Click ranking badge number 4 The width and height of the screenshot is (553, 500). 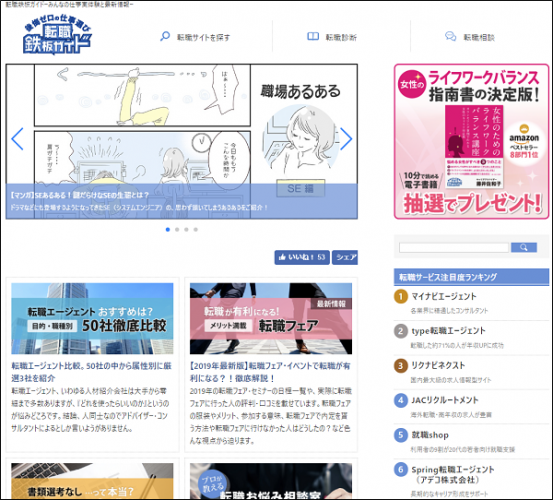coord(400,401)
